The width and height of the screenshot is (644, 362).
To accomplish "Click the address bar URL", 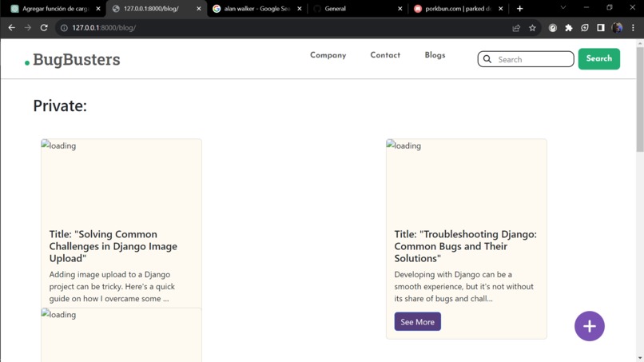I will (104, 27).
